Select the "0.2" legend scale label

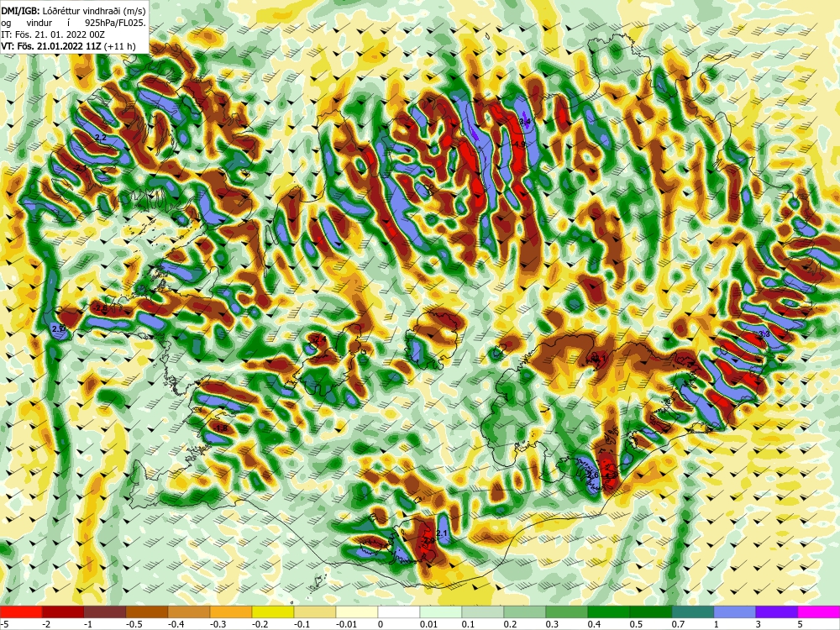click(511, 624)
